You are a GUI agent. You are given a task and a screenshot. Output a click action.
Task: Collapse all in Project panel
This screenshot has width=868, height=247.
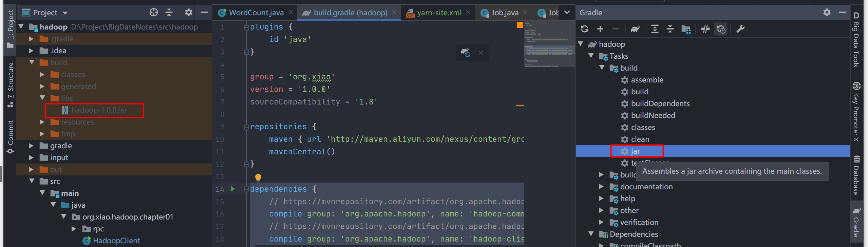[x=169, y=13]
